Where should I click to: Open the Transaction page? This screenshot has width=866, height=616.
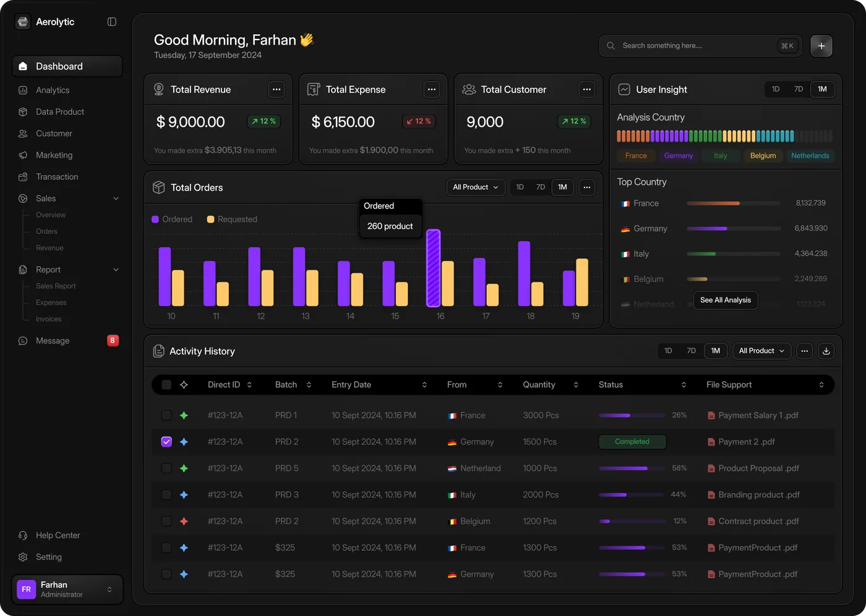pyautogui.click(x=57, y=177)
